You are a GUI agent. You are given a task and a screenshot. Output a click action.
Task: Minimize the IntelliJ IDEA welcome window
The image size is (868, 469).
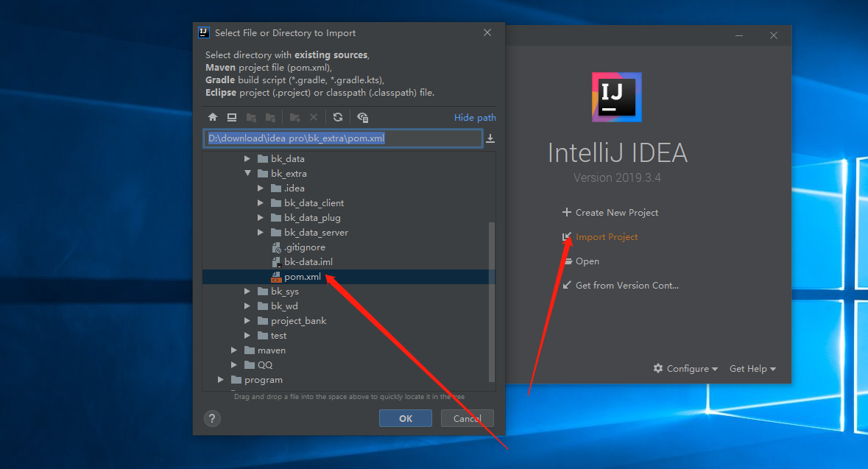tap(739, 35)
